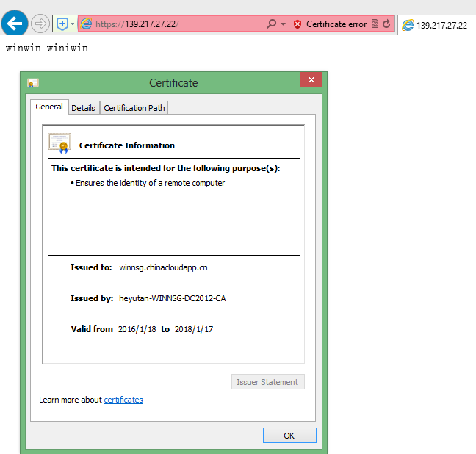Image resolution: width=476 pixels, height=454 pixels.
Task: Click the valid-from date 2016/1/18
Action: [x=137, y=329]
